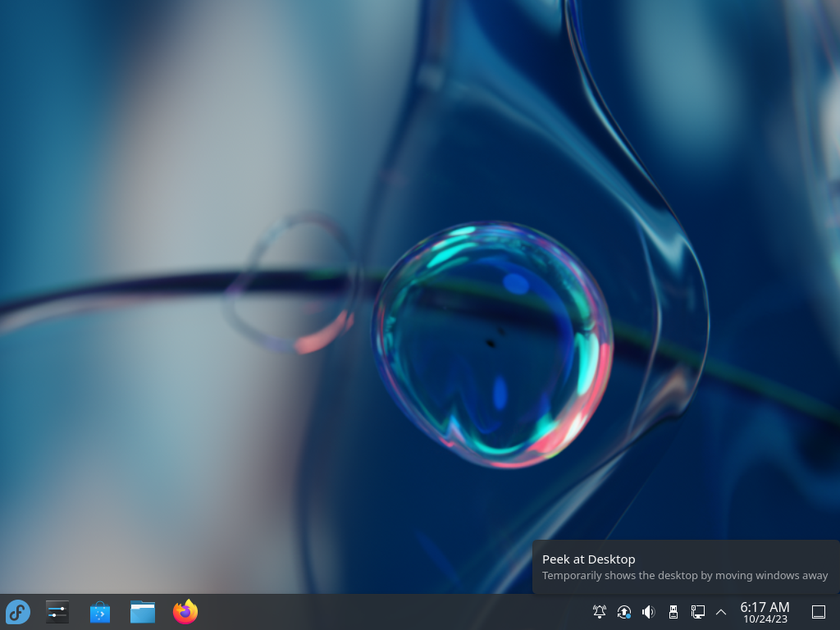Screen dimensions: 840x630
Task: Open Dolphin file manager icon
Action: click(x=143, y=612)
